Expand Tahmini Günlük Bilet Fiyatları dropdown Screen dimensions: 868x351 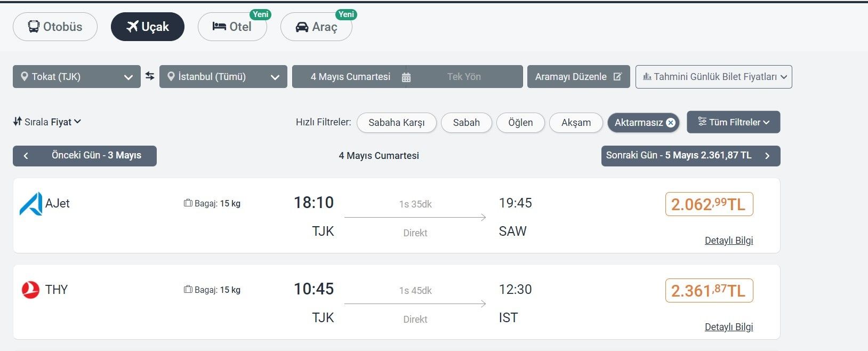point(714,76)
